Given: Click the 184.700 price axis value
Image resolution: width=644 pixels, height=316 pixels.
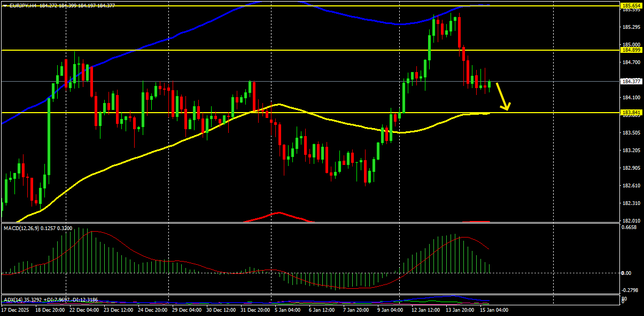Looking at the screenshot, I should coord(631,62).
